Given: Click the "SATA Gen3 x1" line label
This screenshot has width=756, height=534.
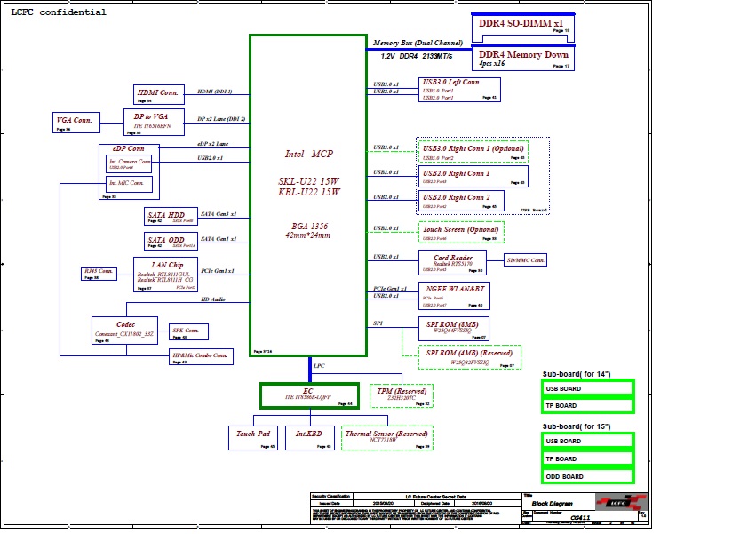Looking at the screenshot, I should [x=219, y=214].
